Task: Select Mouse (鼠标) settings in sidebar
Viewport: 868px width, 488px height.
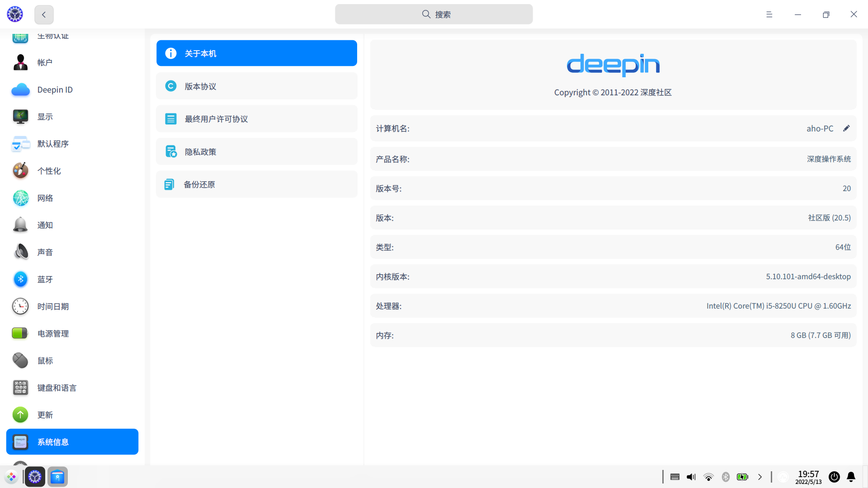Action: 44,361
